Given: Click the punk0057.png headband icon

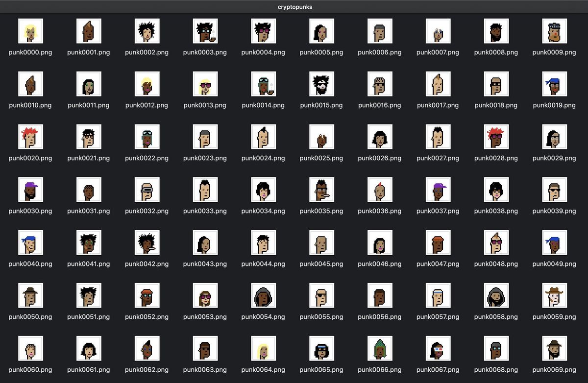Looking at the screenshot, I should click(x=438, y=295).
